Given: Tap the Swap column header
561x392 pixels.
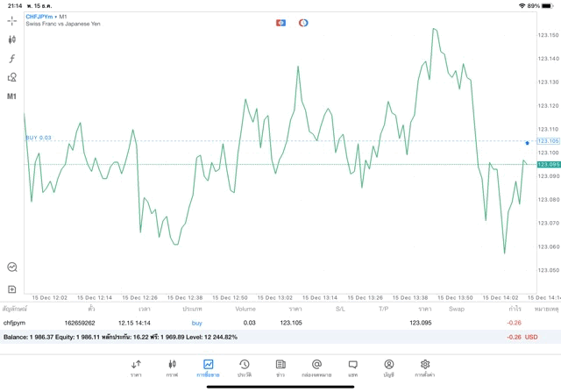Looking at the screenshot, I should 457,309.
